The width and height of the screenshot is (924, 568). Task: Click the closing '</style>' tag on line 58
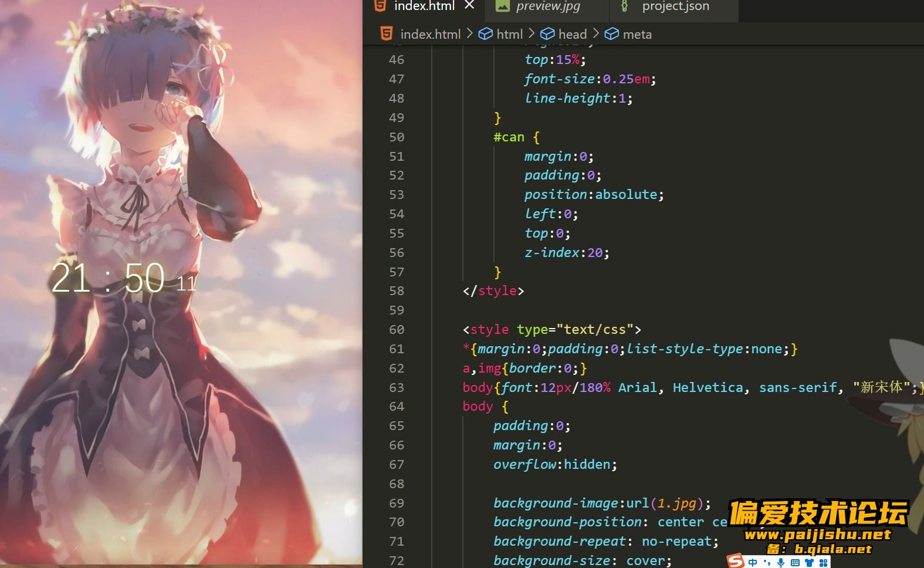[493, 290]
